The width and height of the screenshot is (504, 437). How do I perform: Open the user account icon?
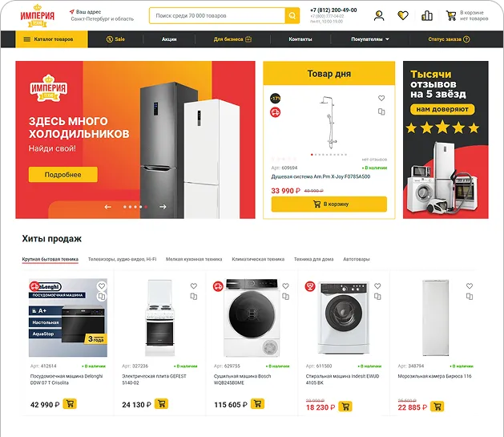(x=379, y=15)
